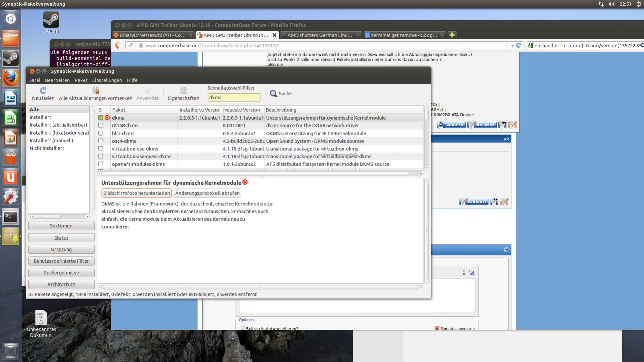The image size is (644, 362).
Task: Select Nicht installiert in filter list
Action: [47, 148]
